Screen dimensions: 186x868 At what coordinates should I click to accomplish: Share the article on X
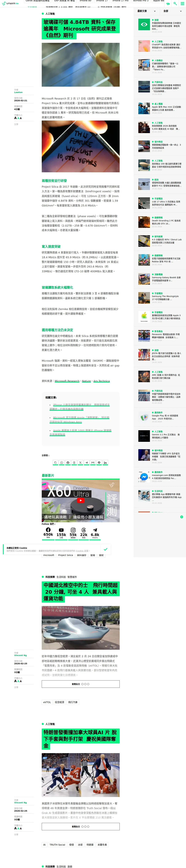(x=80, y=462)
